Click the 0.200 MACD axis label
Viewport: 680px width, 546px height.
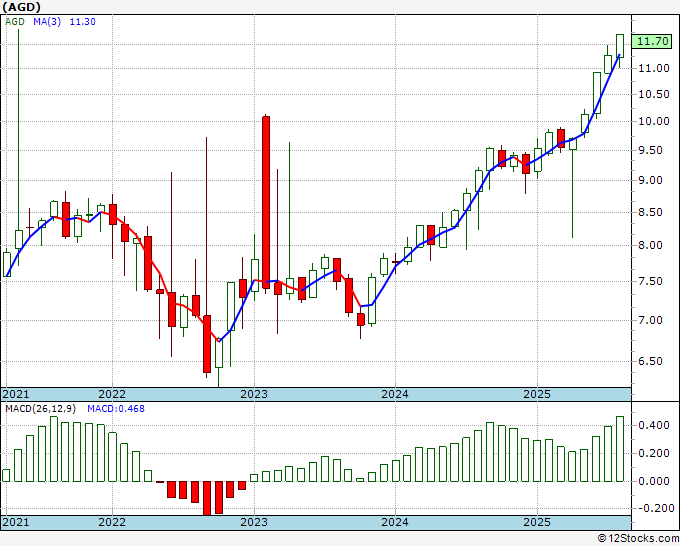click(654, 454)
